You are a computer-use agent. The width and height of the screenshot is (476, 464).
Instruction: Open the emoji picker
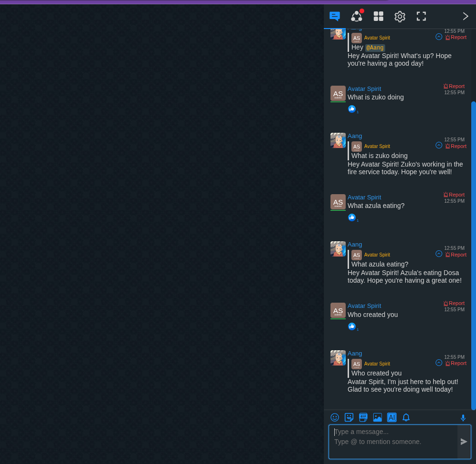(x=335, y=417)
